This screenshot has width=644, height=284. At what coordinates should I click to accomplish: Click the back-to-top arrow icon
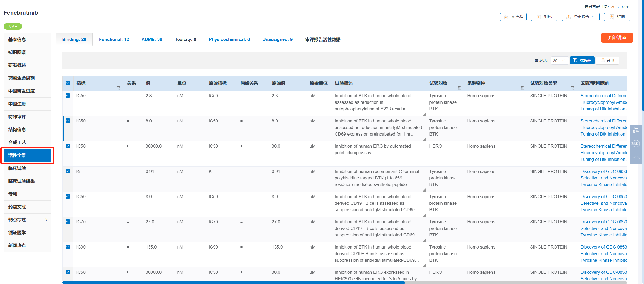(x=636, y=157)
